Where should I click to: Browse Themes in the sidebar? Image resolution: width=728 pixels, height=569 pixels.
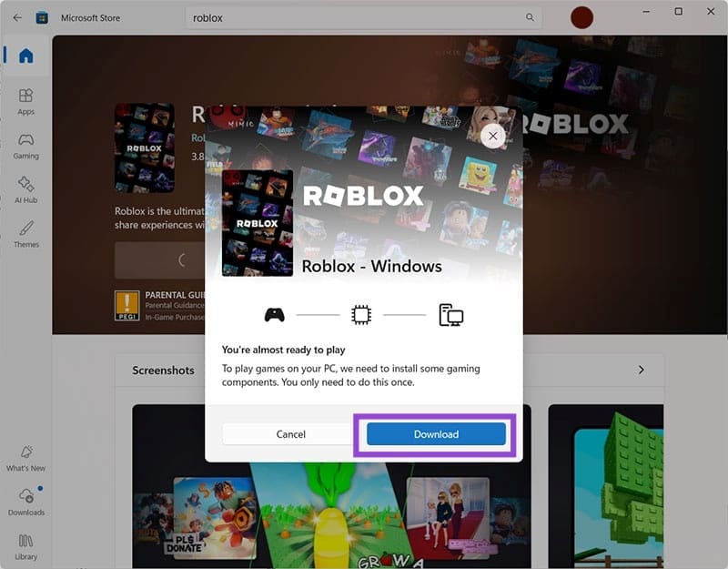[x=25, y=232]
